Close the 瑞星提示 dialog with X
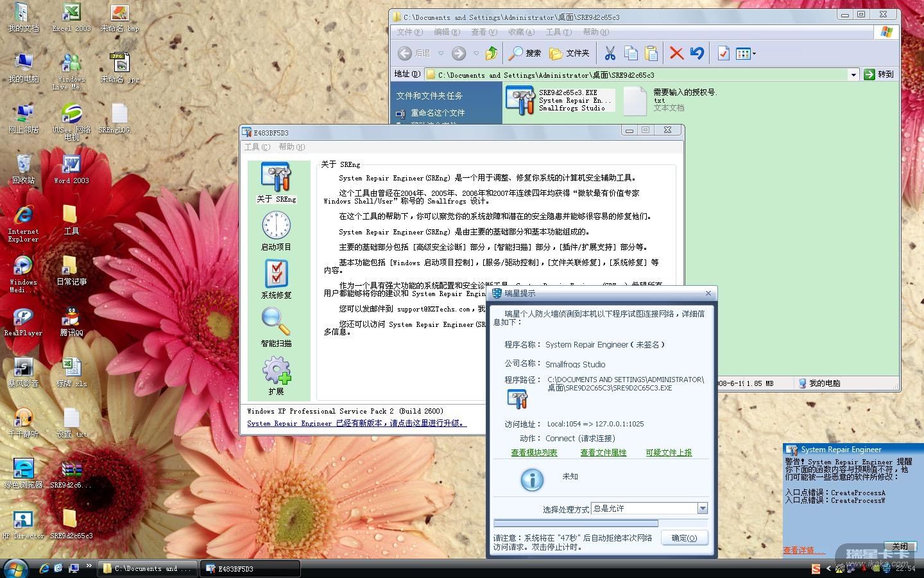Screen dimensions: 924x578 point(708,293)
